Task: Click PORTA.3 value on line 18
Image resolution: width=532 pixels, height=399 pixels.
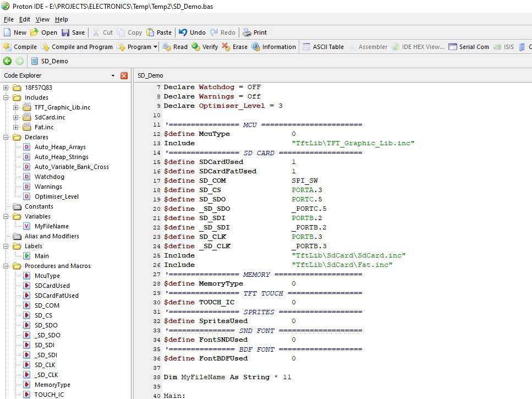Action: tap(307, 190)
